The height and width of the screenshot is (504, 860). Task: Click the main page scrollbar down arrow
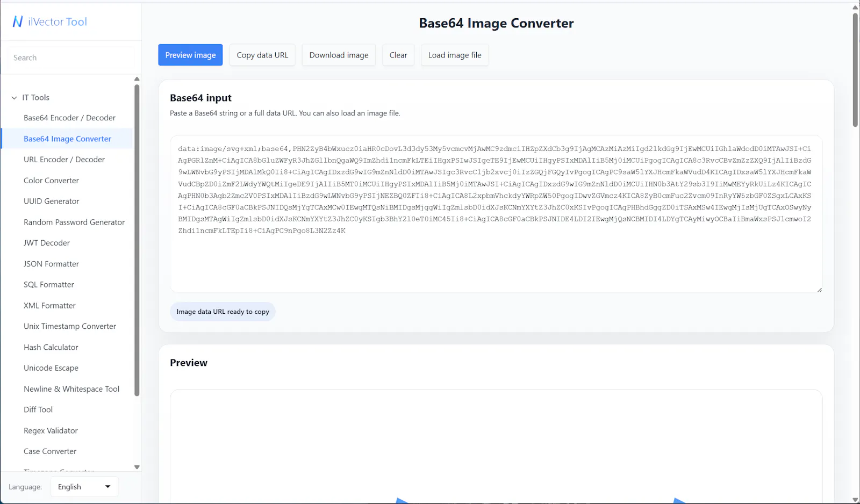tap(855, 500)
